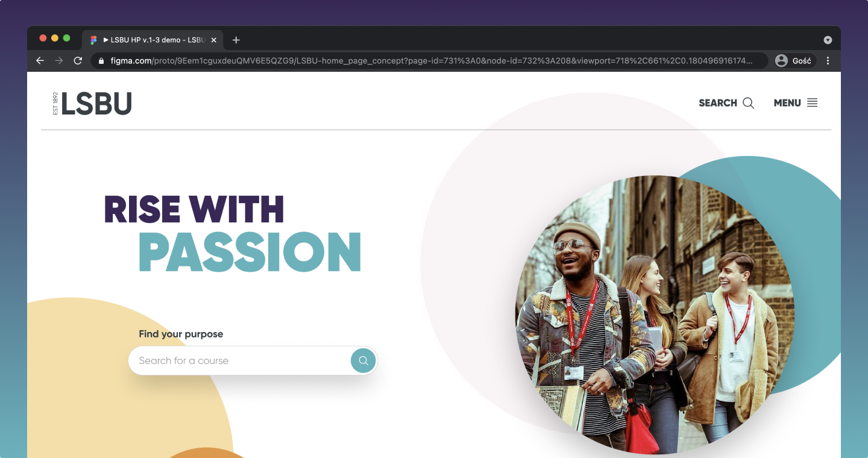Viewport: 868px width, 458px height.
Task: Click the padlock icon in address bar
Action: 101,61
